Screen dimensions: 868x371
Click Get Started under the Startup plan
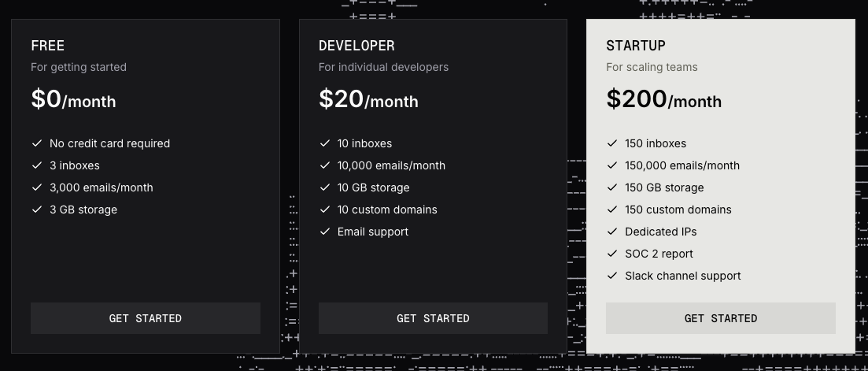click(x=721, y=318)
